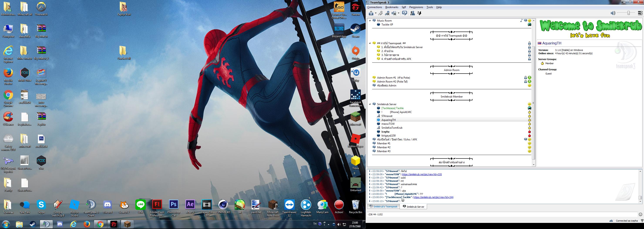This screenshot has height=229, width=644.
Task: Select user meowTOW in channel list
Action: [x=388, y=124]
